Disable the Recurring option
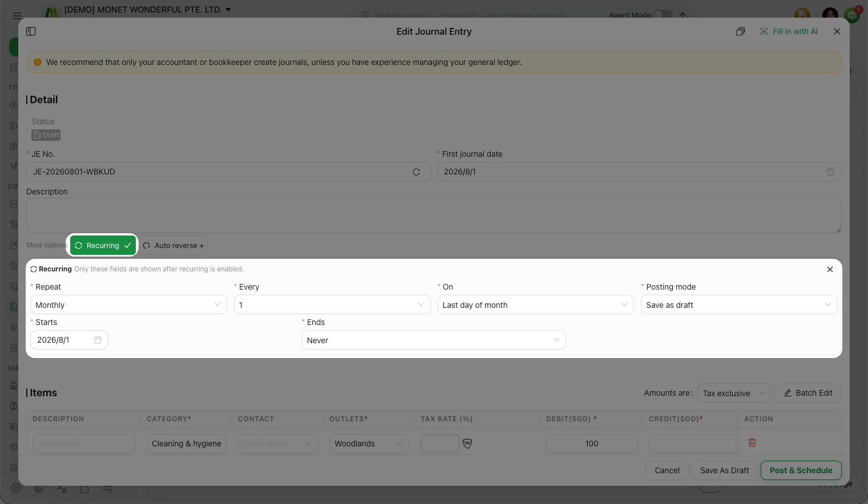The image size is (868, 504). pyautogui.click(x=103, y=245)
